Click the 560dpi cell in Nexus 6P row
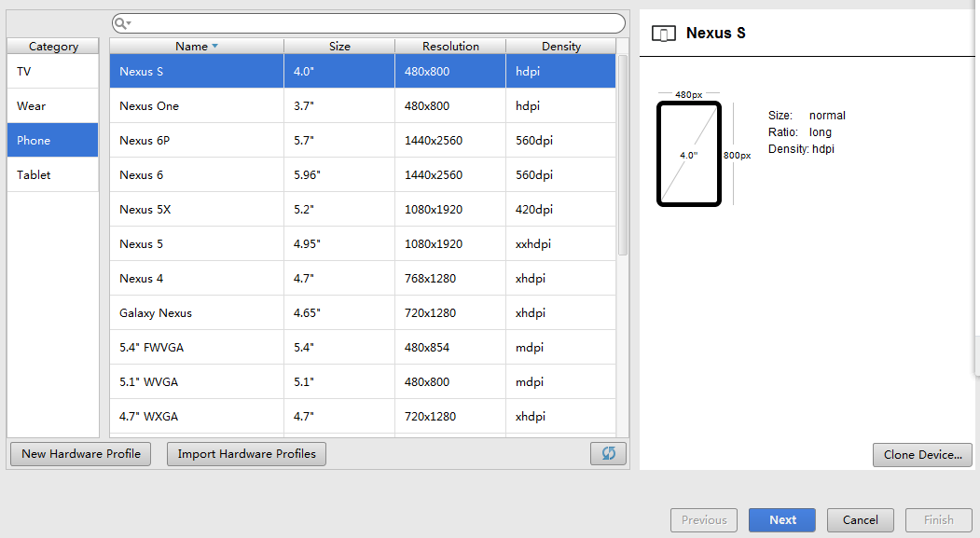The width and height of the screenshot is (980, 538). (560, 140)
